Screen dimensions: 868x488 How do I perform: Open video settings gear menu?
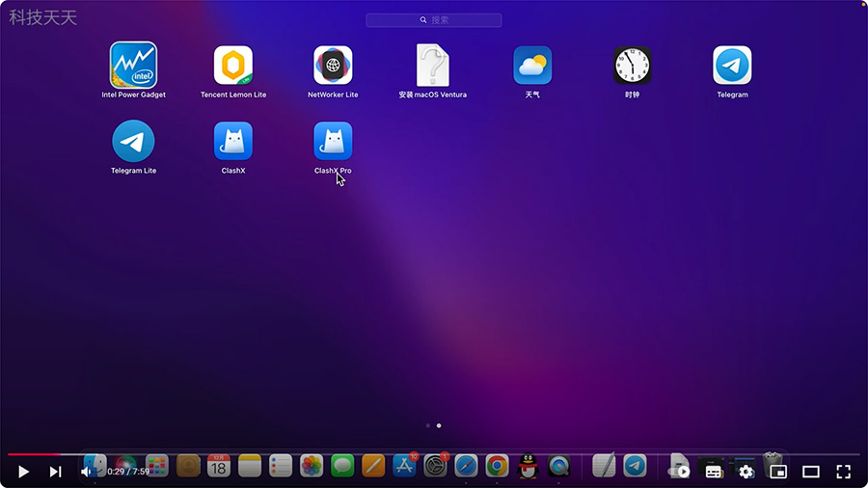pyautogui.click(x=746, y=472)
